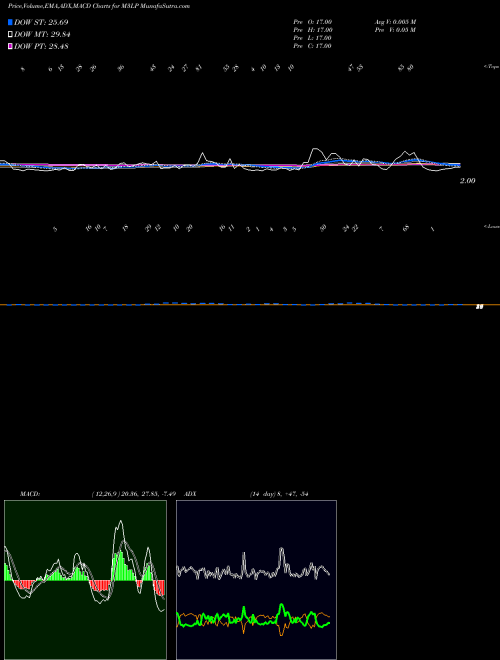Click the 'Avg V: 0.005 M' volume text

[396, 22]
